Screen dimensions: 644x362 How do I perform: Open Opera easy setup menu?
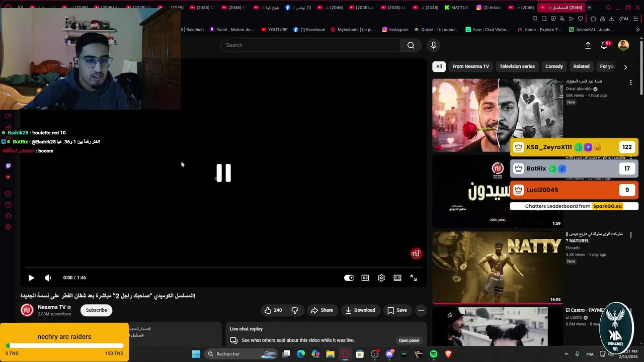637,19
